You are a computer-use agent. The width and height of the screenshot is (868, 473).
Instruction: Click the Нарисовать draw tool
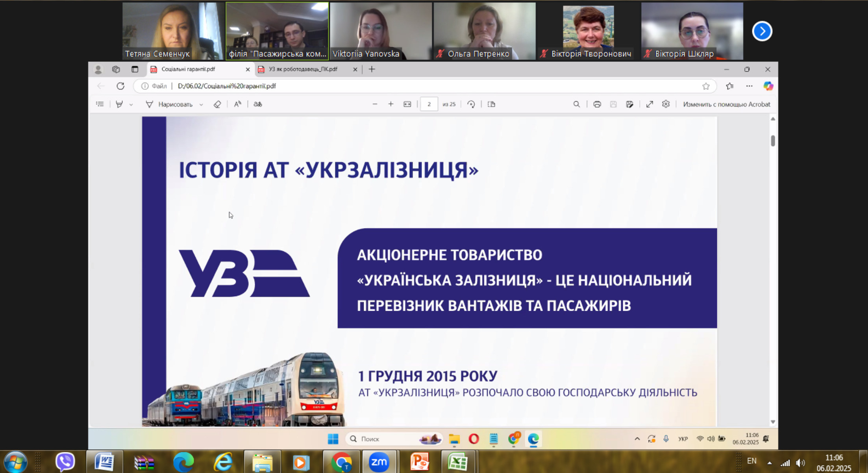169,104
